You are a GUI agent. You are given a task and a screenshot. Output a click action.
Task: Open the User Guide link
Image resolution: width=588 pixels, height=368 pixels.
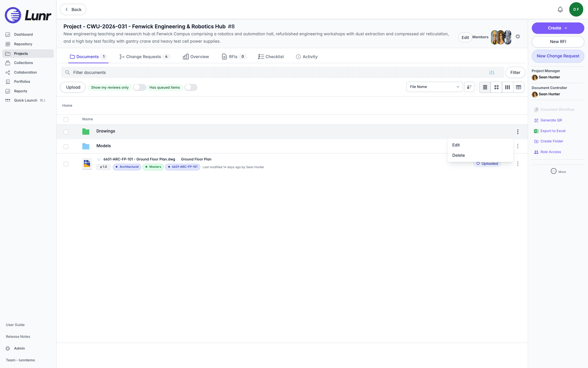[x=15, y=325]
